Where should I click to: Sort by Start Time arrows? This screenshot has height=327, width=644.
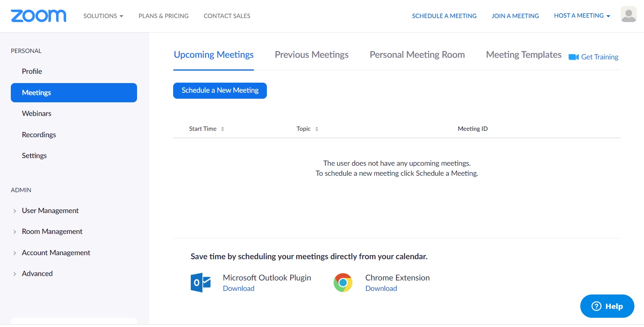222,129
